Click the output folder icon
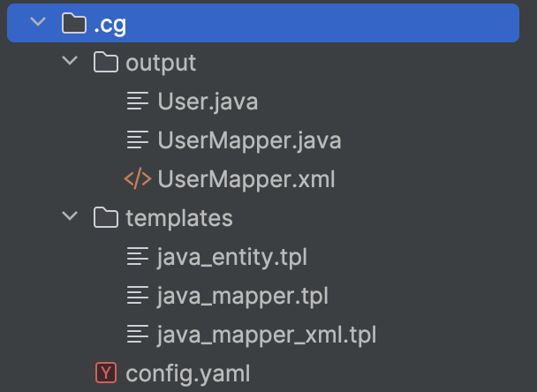This screenshot has width=537, height=392. pyautogui.click(x=106, y=63)
